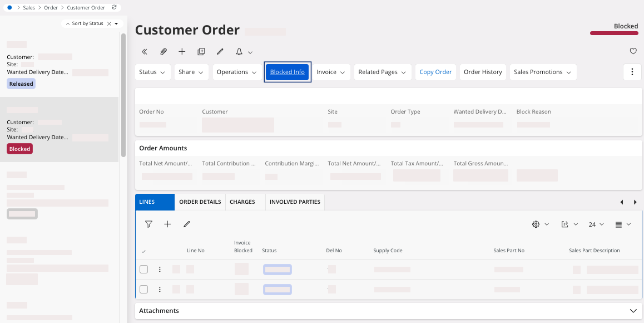Click the attachments paperclip icon

[x=164, y=52]
